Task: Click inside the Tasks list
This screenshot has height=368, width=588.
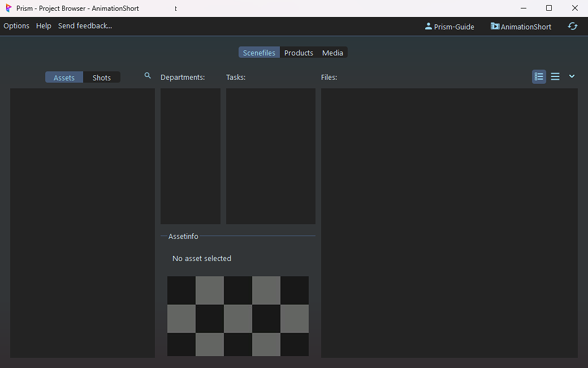Action: 271,156
